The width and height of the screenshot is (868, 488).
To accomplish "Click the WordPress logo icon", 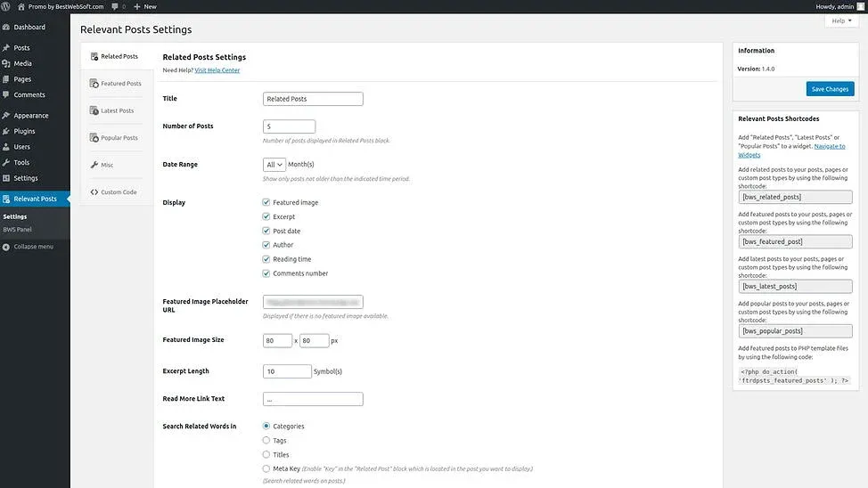I will 5,6.
